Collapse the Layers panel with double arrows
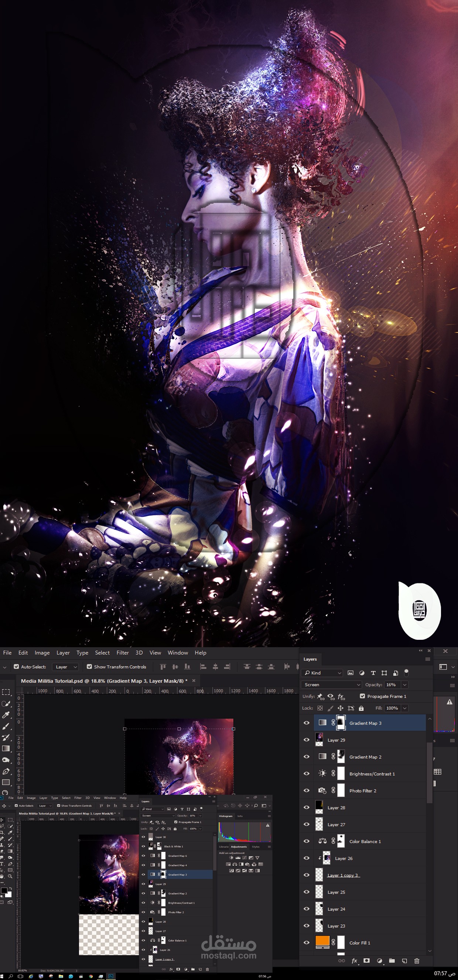The image size is (458, 980). click(x=421, y=651)
